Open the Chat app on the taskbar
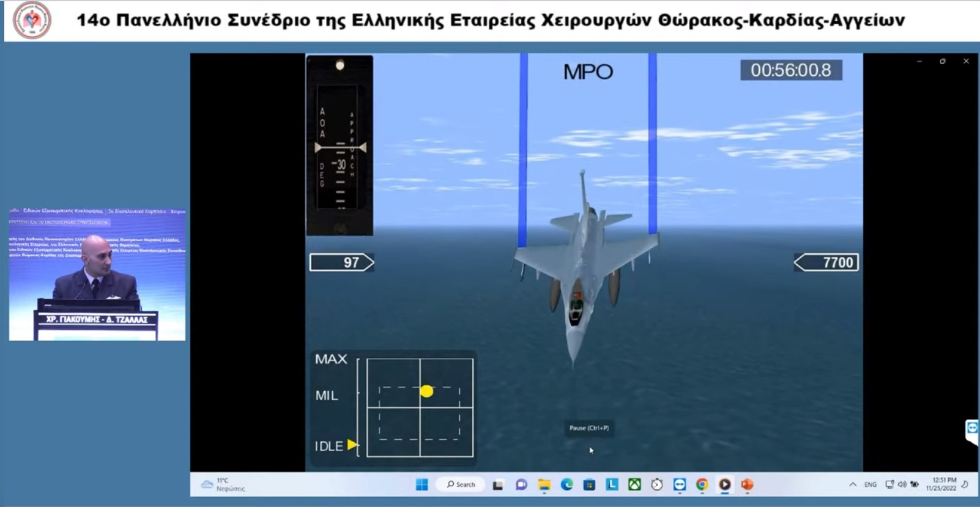Viewport: 980px width, 507px height. coord(521,485)
